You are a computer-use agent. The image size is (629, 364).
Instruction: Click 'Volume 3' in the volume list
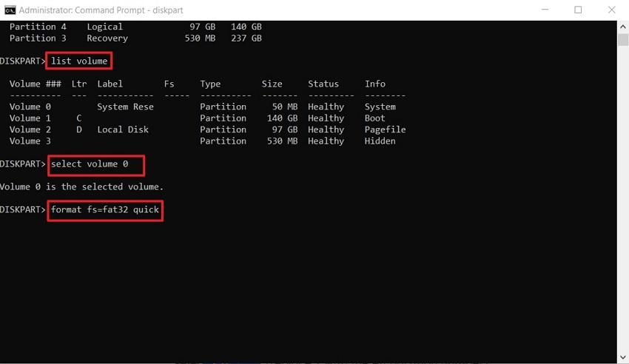[x=30, y=141]
